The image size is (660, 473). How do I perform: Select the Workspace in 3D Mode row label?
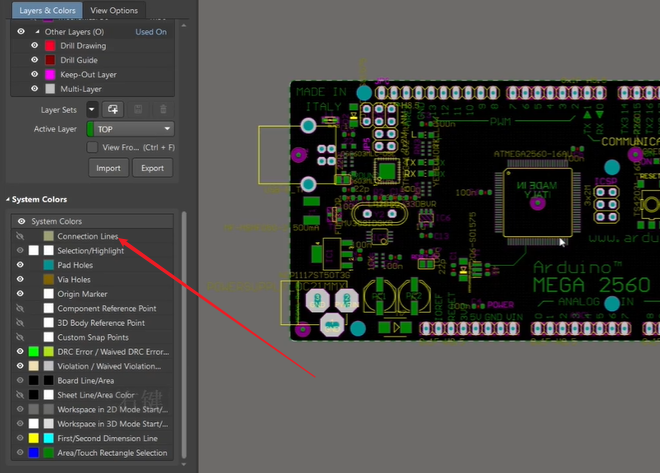[x=112, y=424]
